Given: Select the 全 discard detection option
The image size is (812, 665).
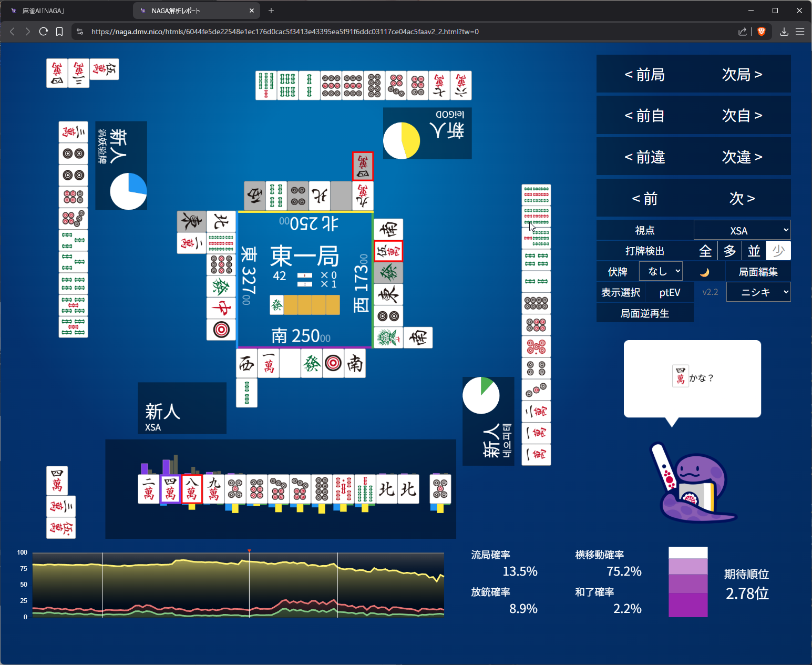Looking at the screenshot, I should 705,251.
